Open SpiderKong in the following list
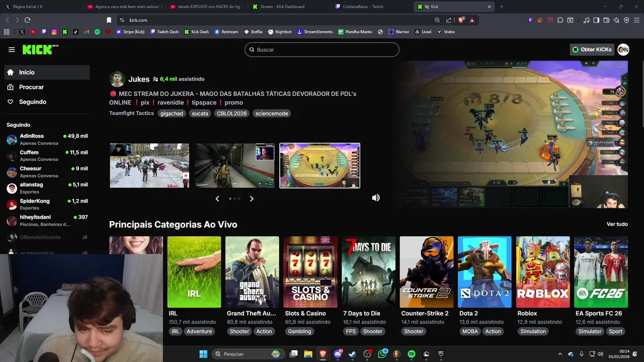 tap(47, 204)
